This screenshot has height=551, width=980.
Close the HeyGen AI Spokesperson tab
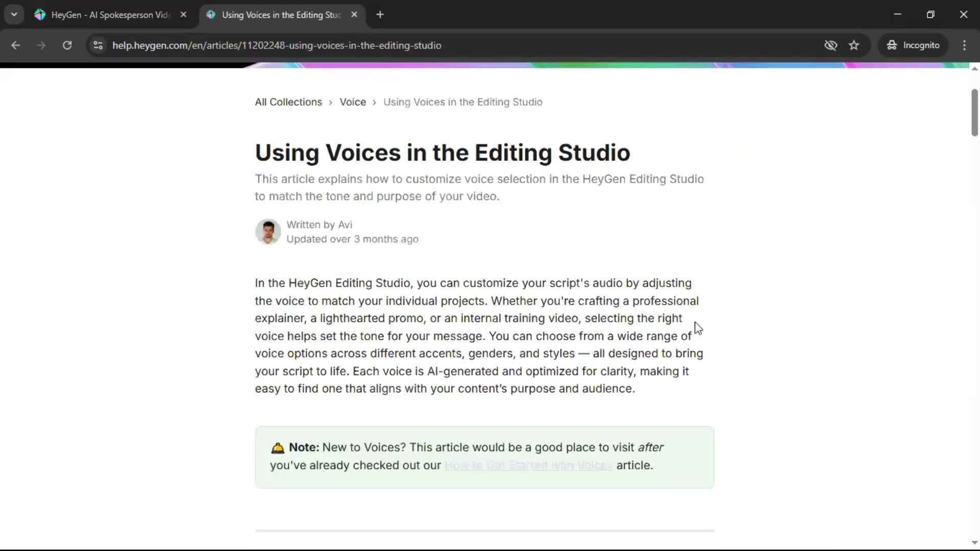pyautogui.click(x=183, y=15)
